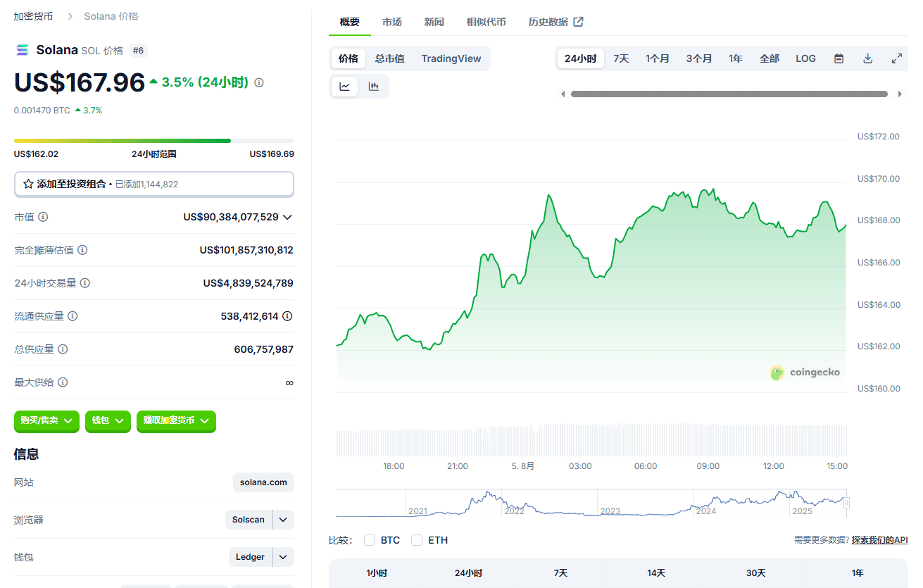Viewport: 923px width, 588px height.
Task: Click the external link icon on 历史数据
Action: click(x=578, y=22)
